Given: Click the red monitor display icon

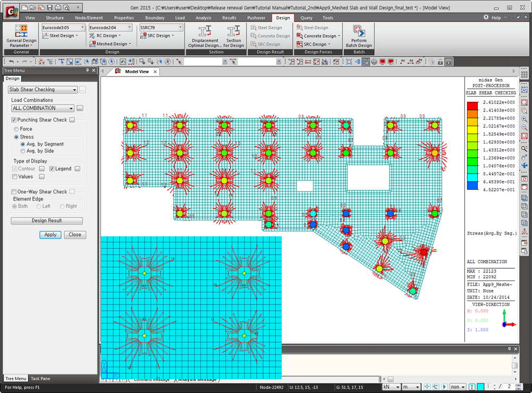Looking at the screenshot, I should (382, 62).
